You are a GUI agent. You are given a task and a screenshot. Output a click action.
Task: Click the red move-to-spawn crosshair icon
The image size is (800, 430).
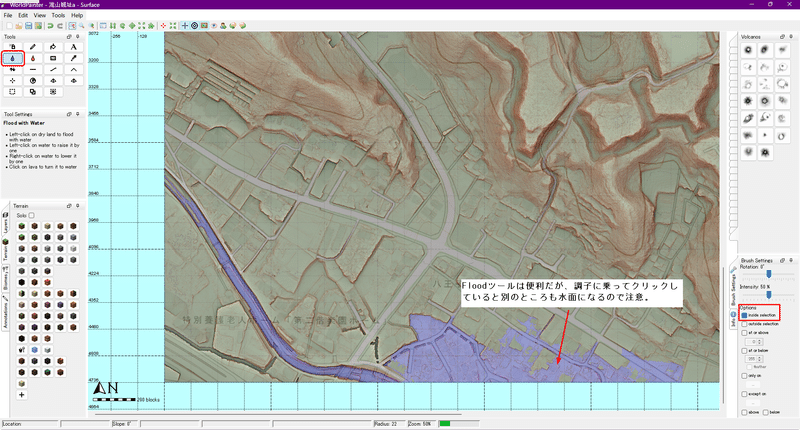pos(163,26)
